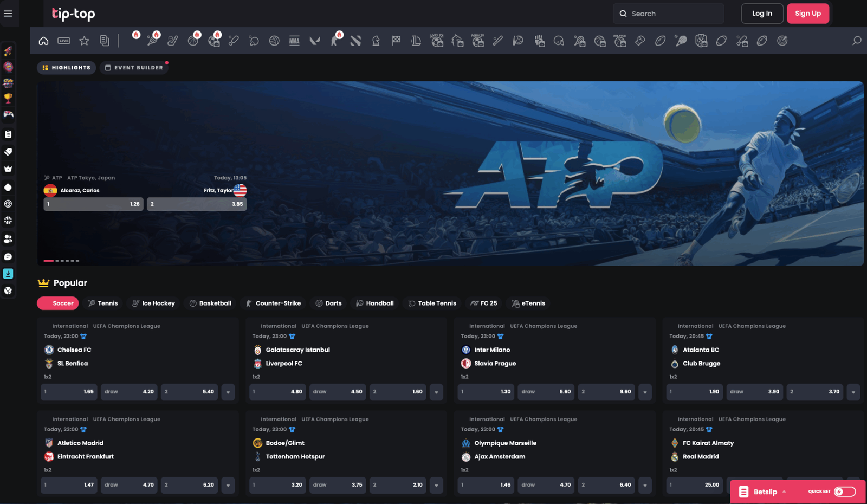Click the Log In button
867x504 pixels.
(x=762, y=14)
